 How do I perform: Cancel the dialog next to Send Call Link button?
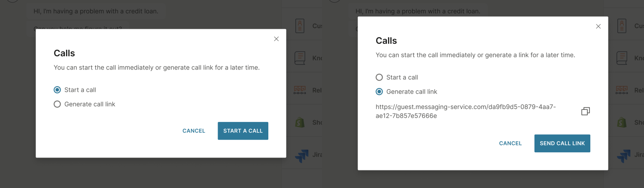(x=510, y=143)
